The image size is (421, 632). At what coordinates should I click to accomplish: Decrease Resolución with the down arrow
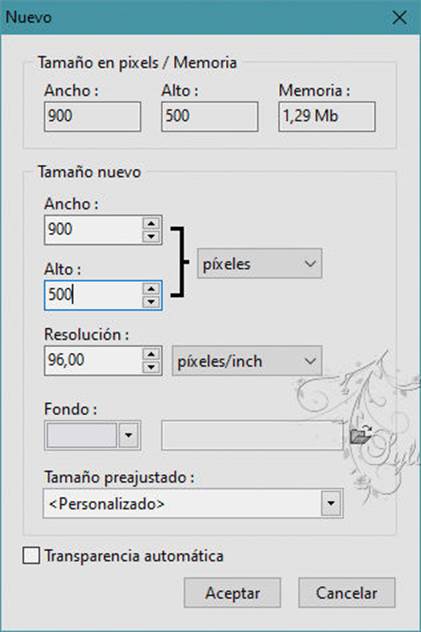click(151, 367)
